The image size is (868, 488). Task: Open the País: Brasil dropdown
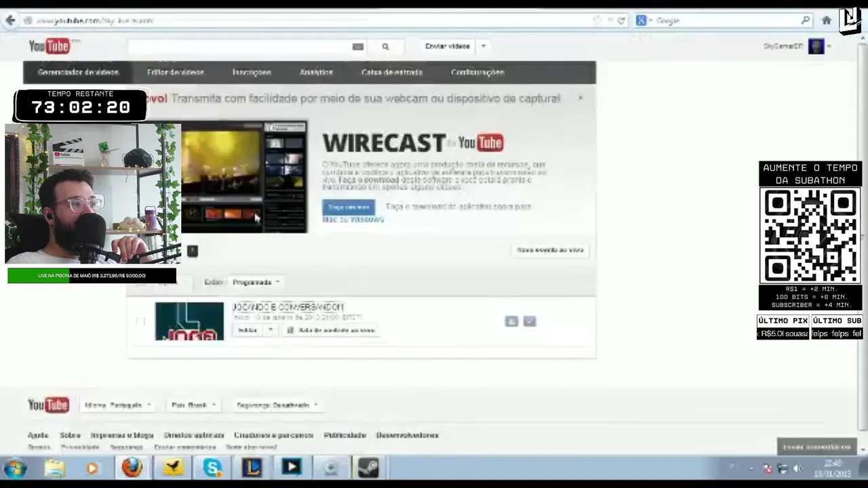coord(193,405)
